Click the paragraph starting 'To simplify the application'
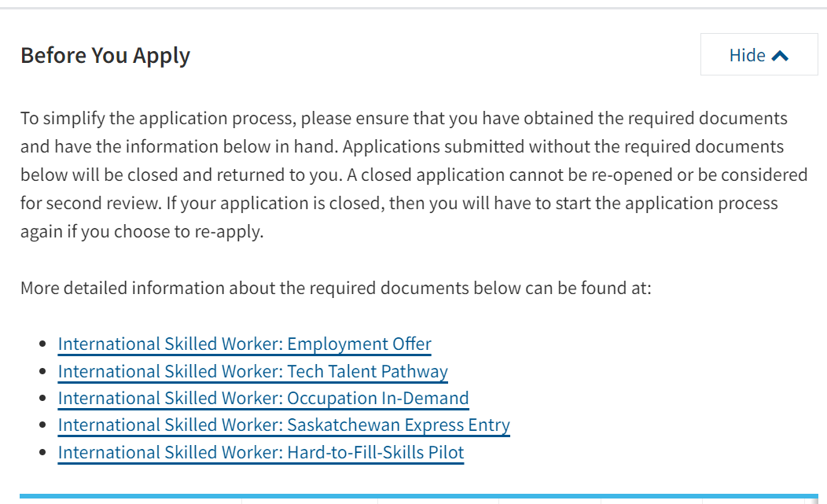Screen dimensions: 827x504 [x=414, y=175]
